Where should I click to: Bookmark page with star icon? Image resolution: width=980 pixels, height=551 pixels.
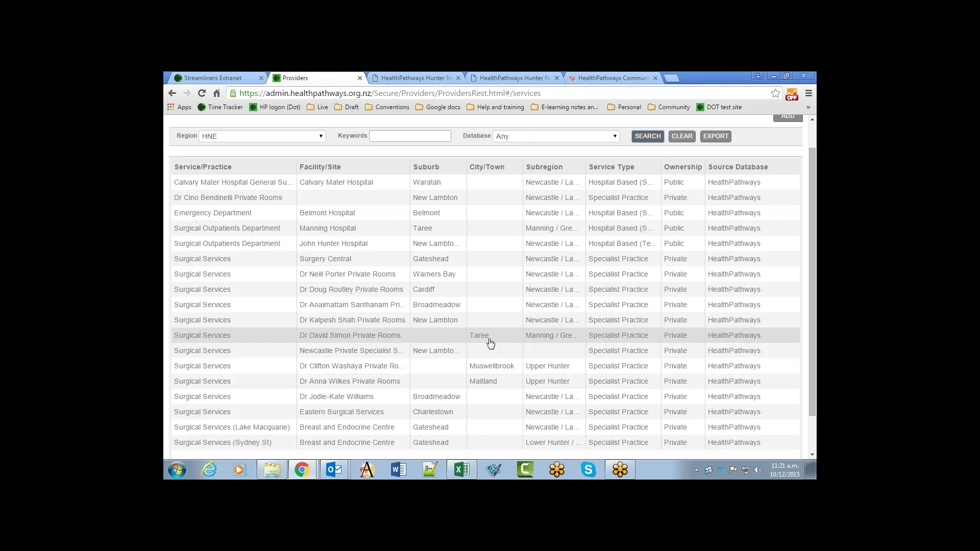tap(775, 93)
